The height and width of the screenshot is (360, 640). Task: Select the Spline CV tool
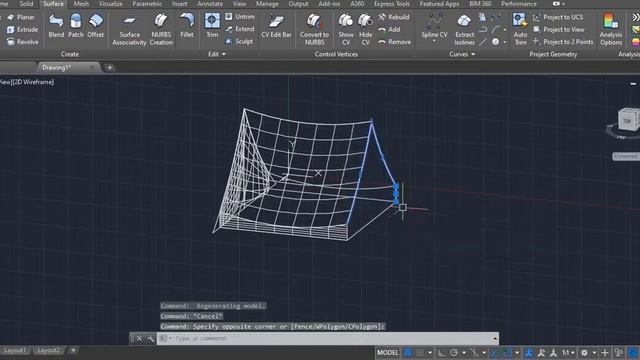click(434, 24)
